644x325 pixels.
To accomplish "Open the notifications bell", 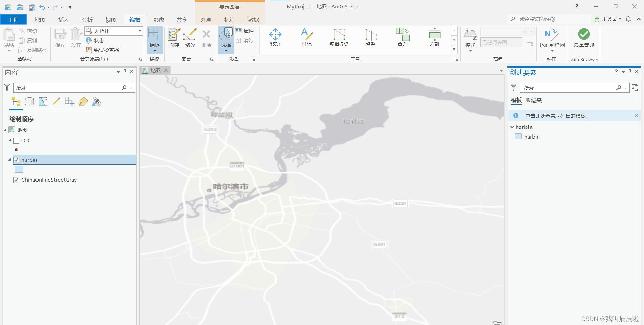I will [x=628, y=19].
